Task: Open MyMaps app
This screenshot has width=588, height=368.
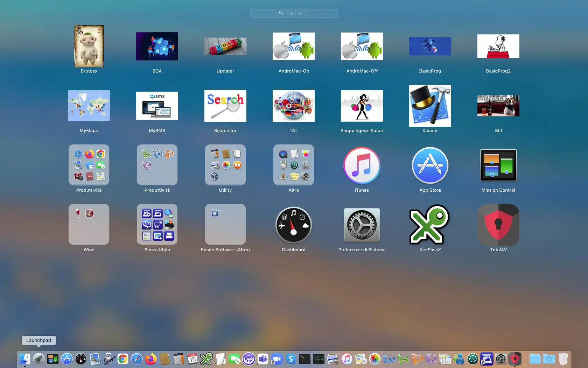Action: 89,106
